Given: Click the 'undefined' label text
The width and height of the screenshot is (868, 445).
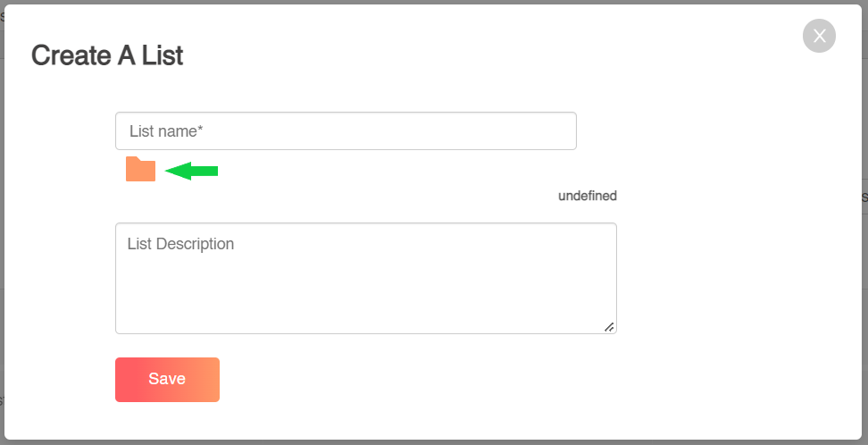Looking at the screenshot, I should click(588, 196).
